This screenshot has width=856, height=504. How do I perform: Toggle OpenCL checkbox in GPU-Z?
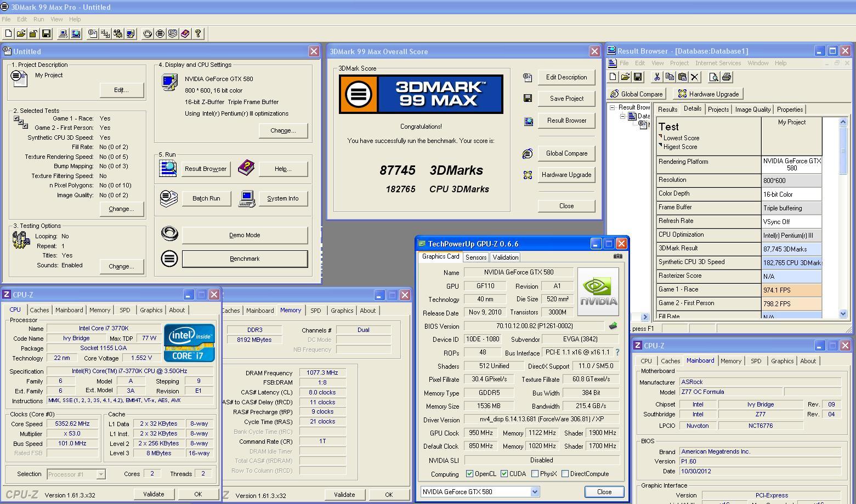click(469, 474)
